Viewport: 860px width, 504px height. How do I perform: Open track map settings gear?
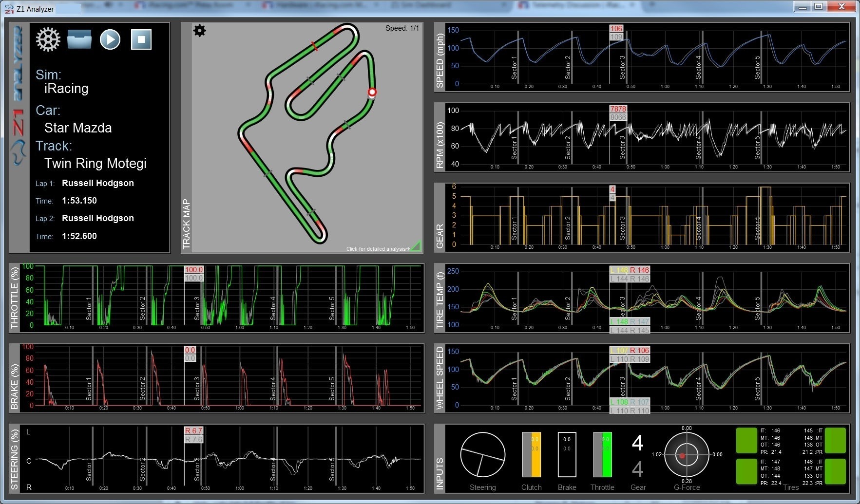coord(200,31)
